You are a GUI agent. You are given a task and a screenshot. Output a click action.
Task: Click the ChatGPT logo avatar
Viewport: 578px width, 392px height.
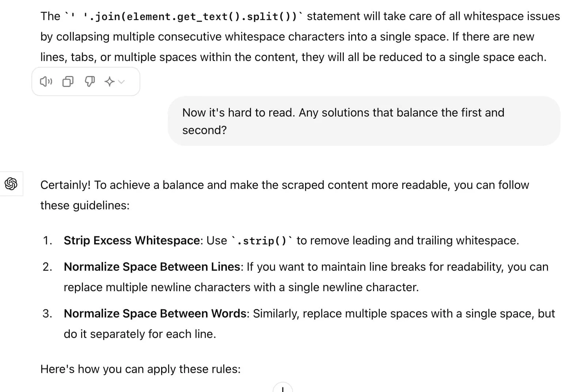[x=11, y=184]
